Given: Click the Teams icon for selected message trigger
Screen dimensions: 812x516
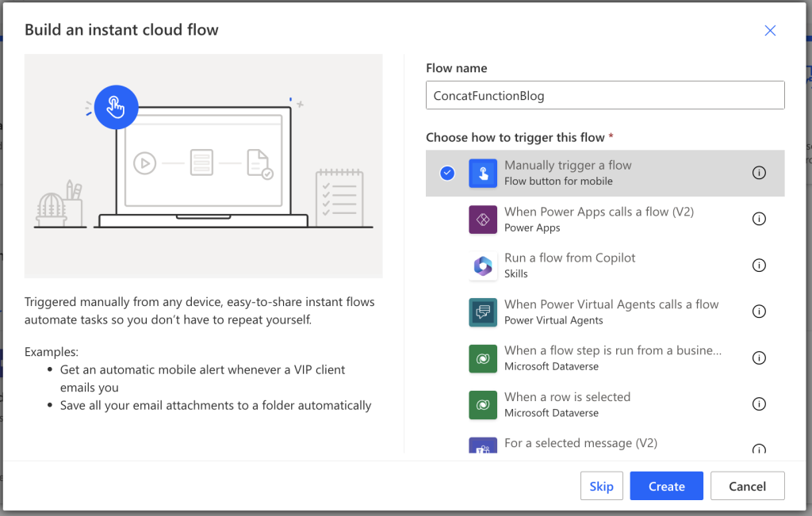Looking at the screenshot, I should (x=483, y=445).
